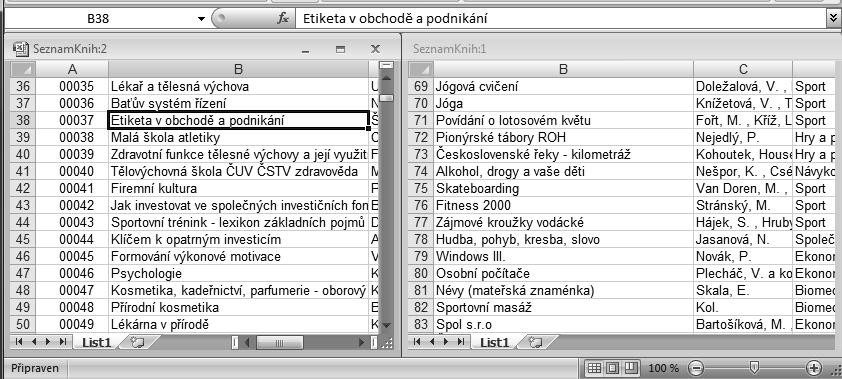Select row 69 header in SeznamKnih:1
This screenshot has height=379, width=842.
(421, 86)
